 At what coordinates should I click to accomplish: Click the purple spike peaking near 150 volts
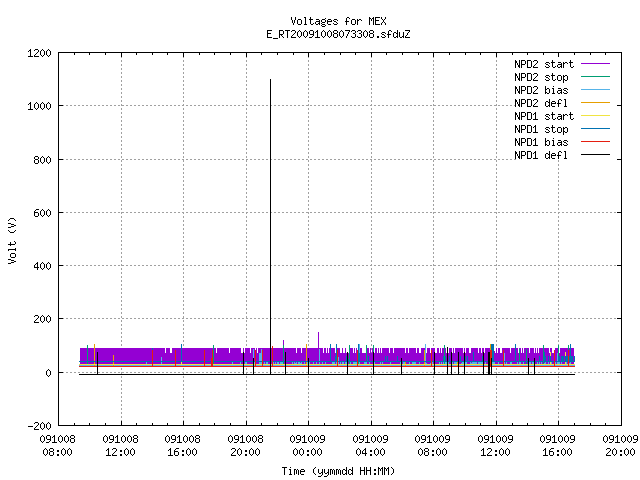click(x=318, y=340)
